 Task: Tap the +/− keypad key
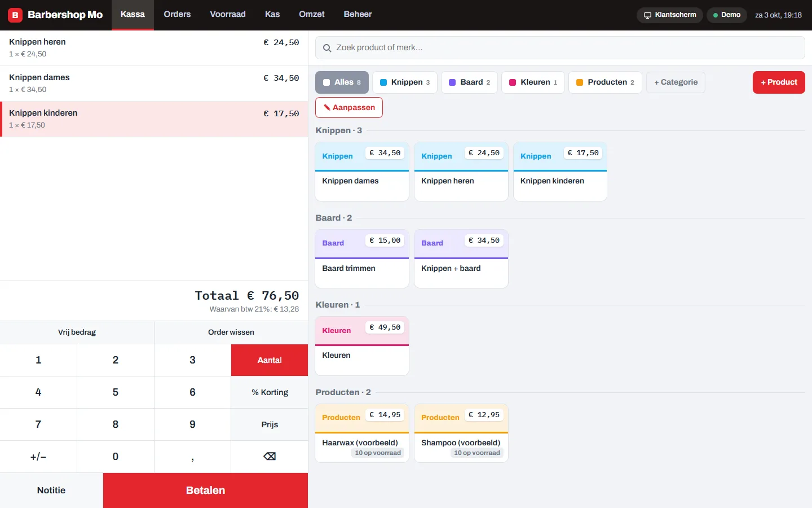coord(38,457)
